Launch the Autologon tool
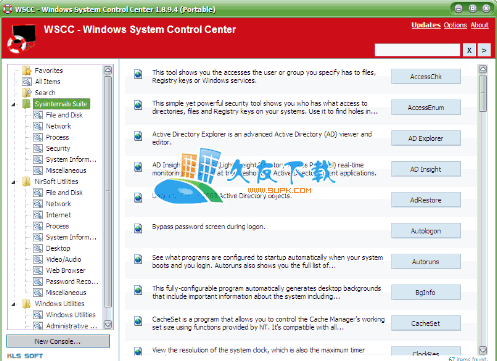The image size is (497, 361). pyautogui.click(x=426, y=231)
